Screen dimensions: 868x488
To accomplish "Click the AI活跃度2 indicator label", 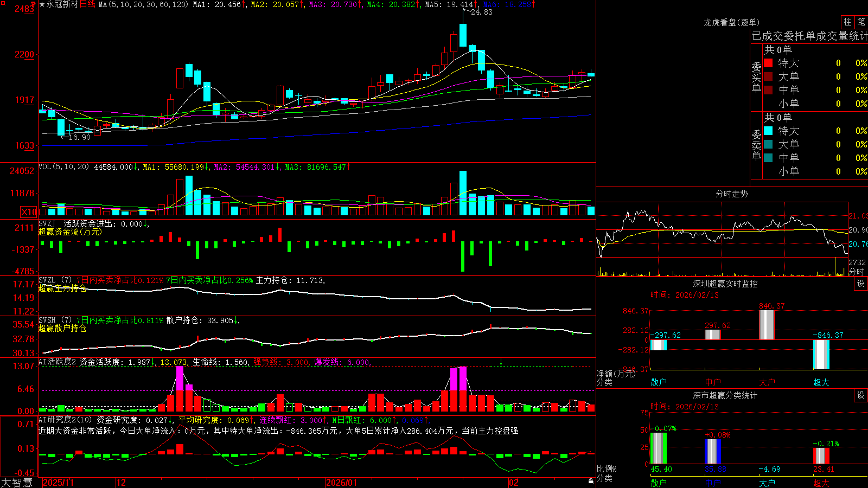I will [x=58, y=362].
